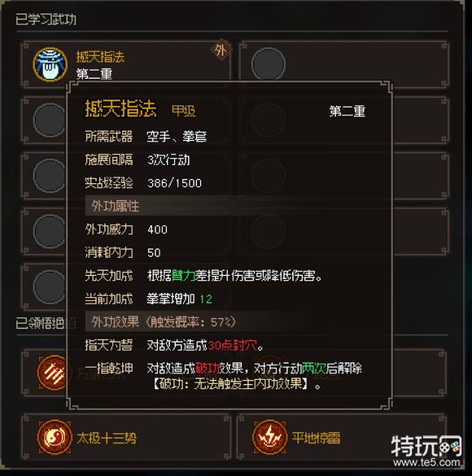The image size is (472, 476).
Task: Click the 外功效果 trigger chance header
Action: pos(164,321)
